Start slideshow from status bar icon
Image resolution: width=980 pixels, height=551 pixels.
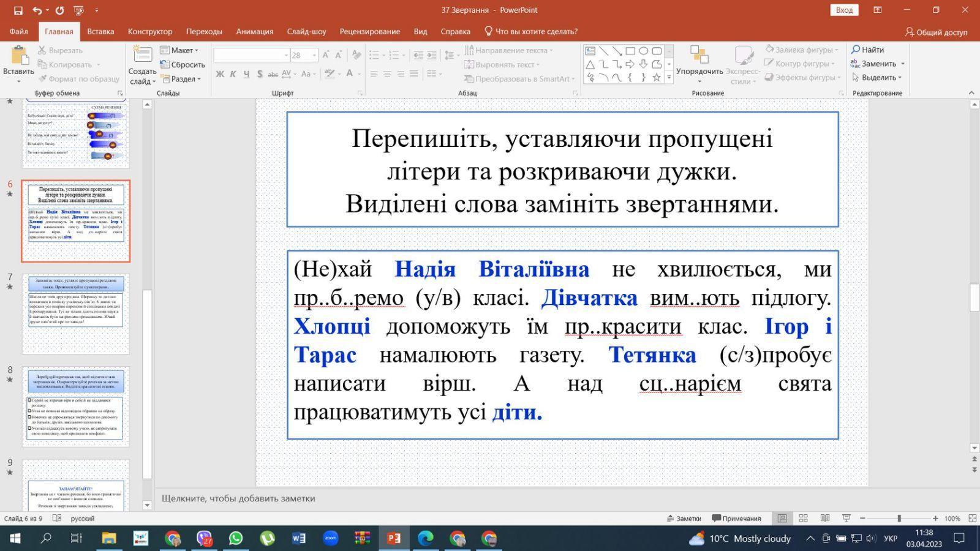pyautogui.click(x=846, y=519)
